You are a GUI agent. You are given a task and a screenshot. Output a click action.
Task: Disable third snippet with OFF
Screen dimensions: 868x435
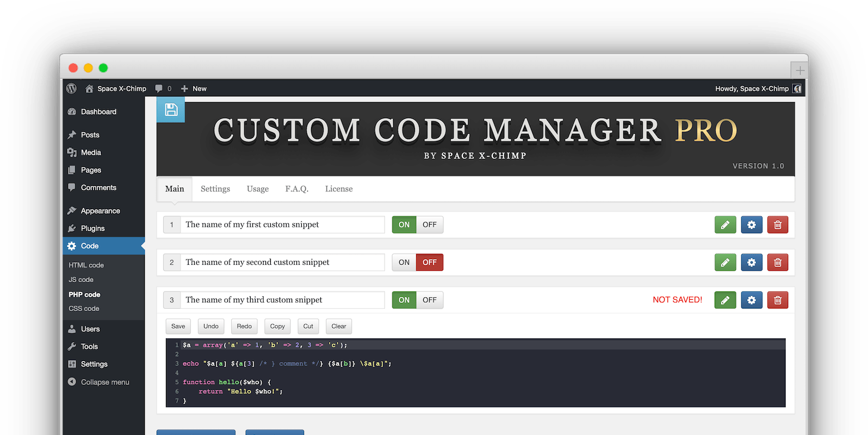(x=430, y=300)
